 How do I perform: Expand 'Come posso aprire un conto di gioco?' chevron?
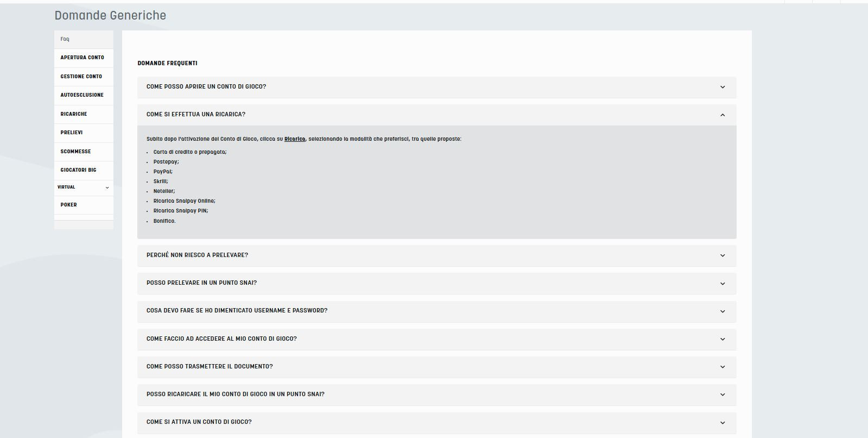tap(722, 87)
